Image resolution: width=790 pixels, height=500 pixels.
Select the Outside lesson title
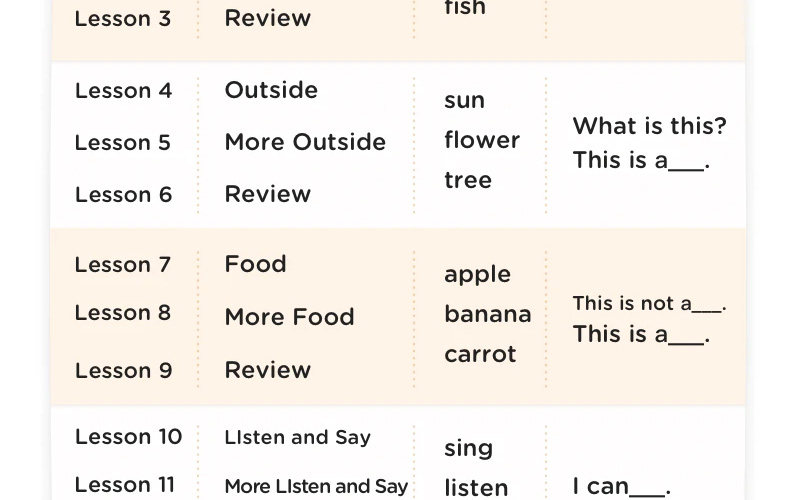point(271,90)
